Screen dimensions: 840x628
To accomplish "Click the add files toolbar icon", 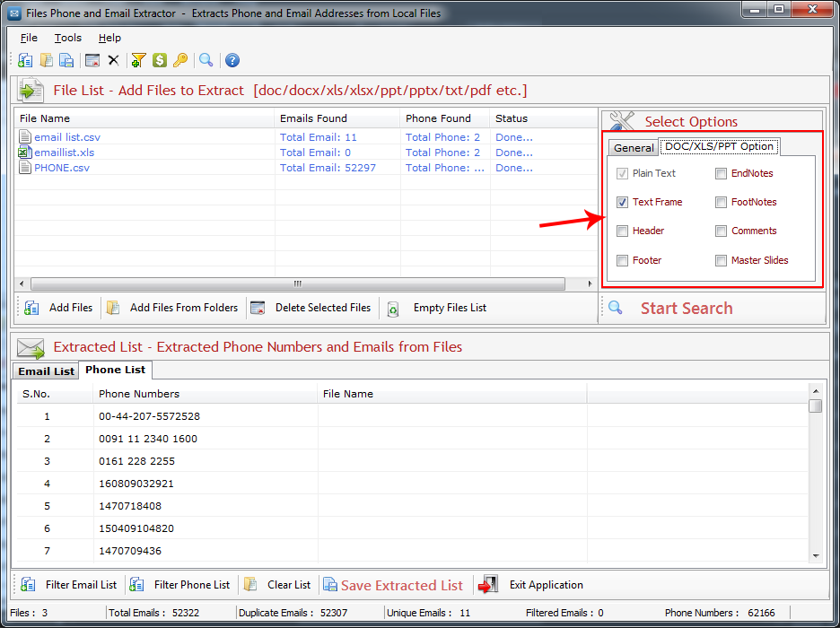I will tap(25, 60).
